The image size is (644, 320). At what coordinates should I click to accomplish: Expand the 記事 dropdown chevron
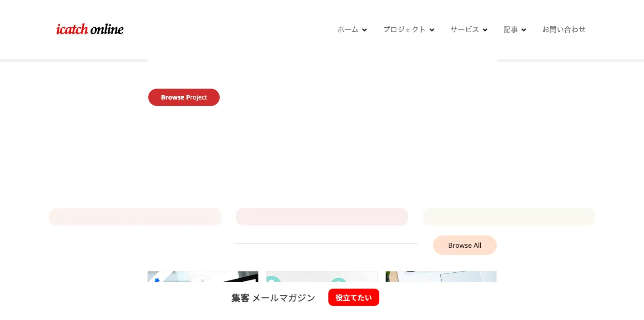(523, 30)
